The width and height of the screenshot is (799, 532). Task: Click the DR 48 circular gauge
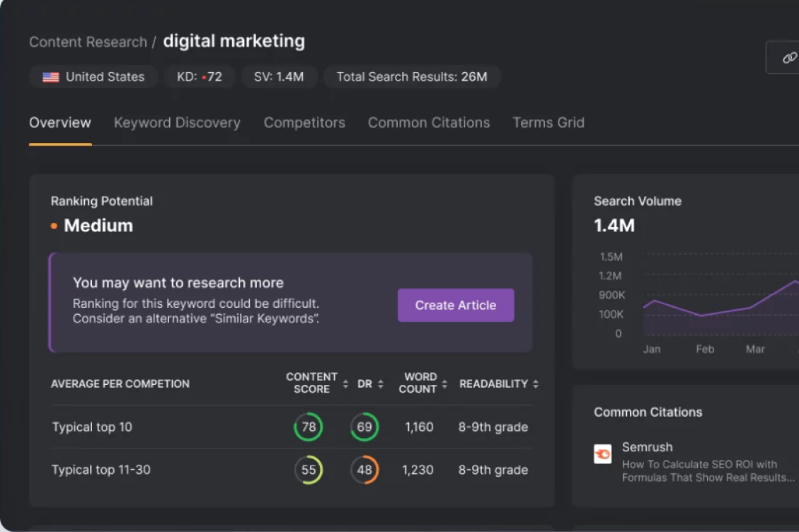point(364,470)
